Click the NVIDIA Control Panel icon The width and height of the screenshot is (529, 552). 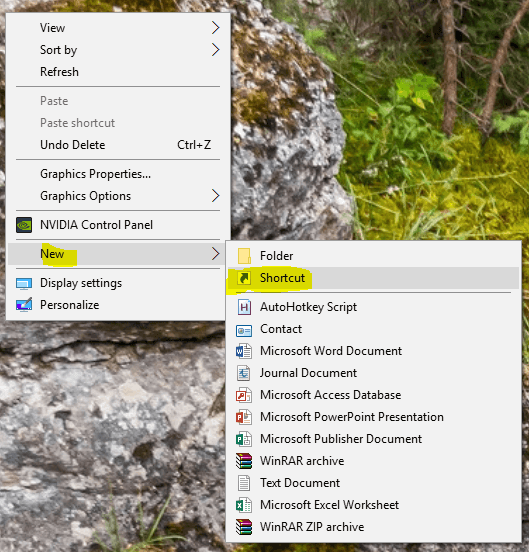(24, 225)
